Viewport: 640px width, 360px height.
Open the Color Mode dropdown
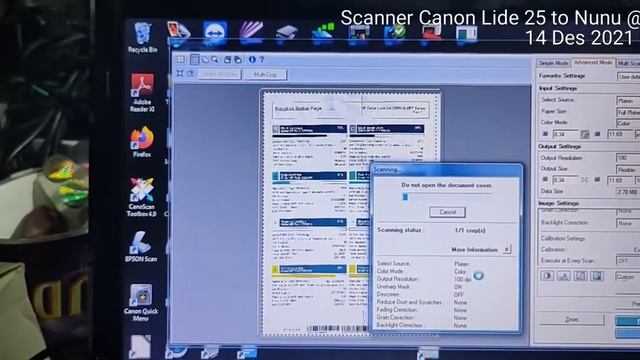628,123
